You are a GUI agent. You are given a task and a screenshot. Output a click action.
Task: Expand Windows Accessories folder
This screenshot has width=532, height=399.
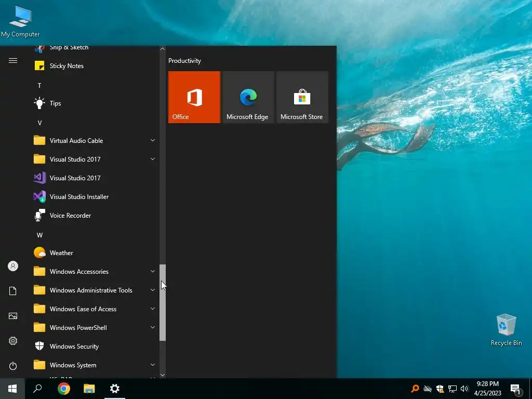pyautogui.click(x=95, y=271)
